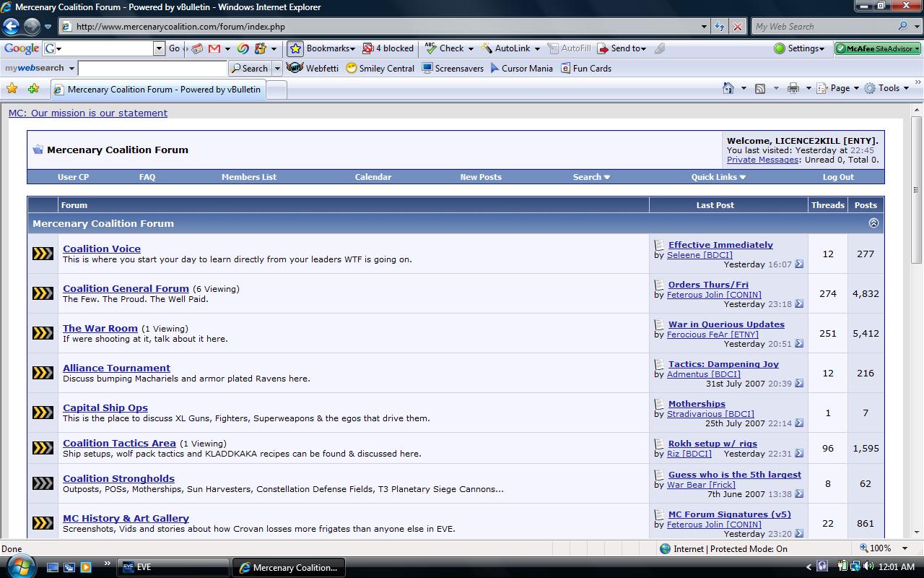Screen dimensions: 924x578
Task: Open the Webfetti toolbar item
Action: [313, 69]
